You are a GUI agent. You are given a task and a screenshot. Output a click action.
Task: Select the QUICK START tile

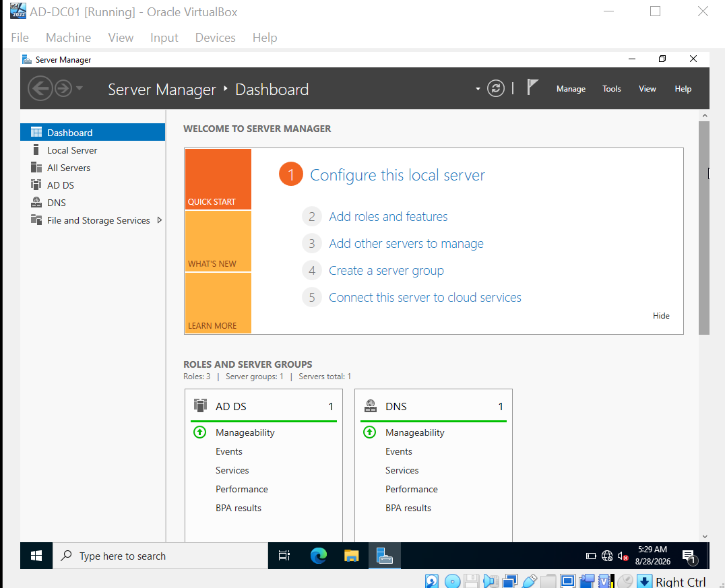(x=218, y=179)
